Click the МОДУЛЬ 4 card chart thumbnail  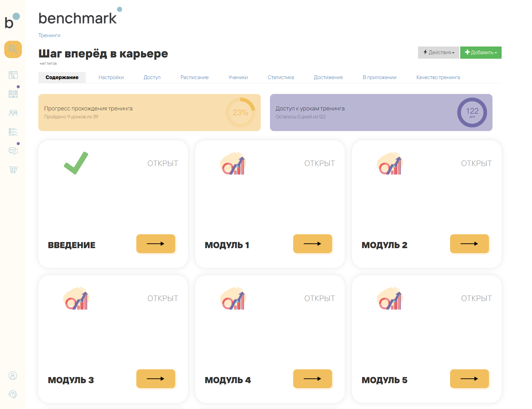233,298
